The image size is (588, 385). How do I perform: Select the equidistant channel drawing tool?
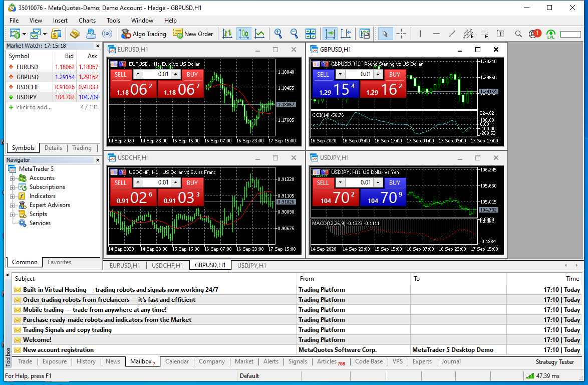point(468,34)
